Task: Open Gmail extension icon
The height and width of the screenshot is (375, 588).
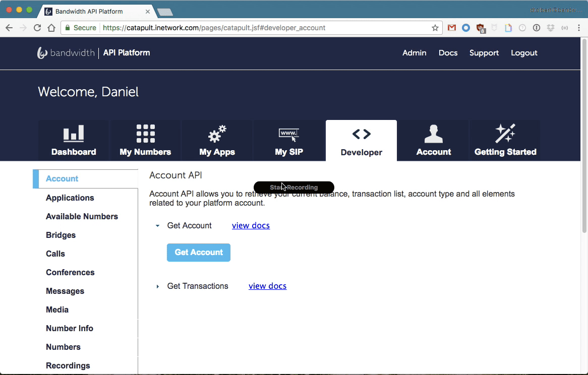Action: tap(452, 28)
